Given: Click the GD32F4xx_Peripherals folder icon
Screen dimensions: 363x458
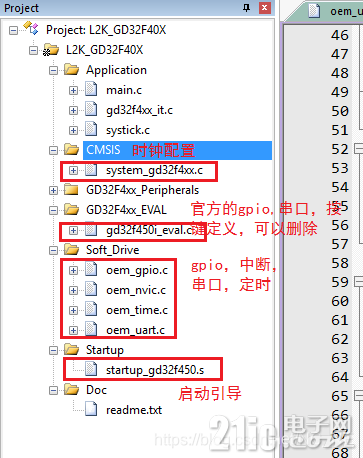Looking at the screenshot, I should click(71, 190).
